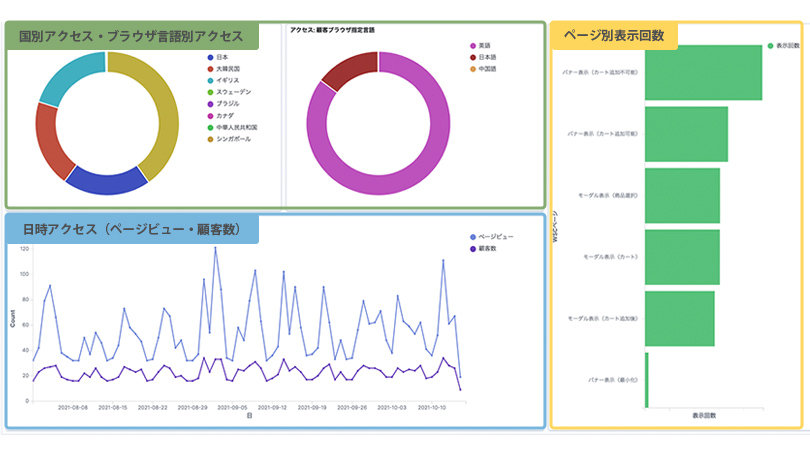810x450 pixels.
Task: Toggle the 顧客数 line series legend
Action: (x=490, y=247)
